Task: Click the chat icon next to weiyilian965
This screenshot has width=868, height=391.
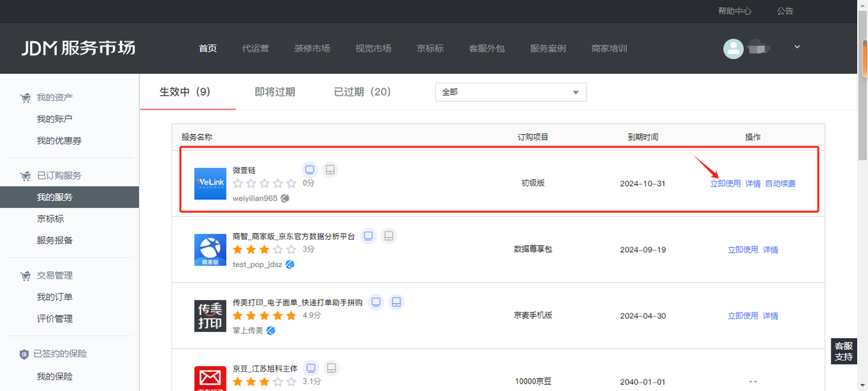Action: (285, 199)
